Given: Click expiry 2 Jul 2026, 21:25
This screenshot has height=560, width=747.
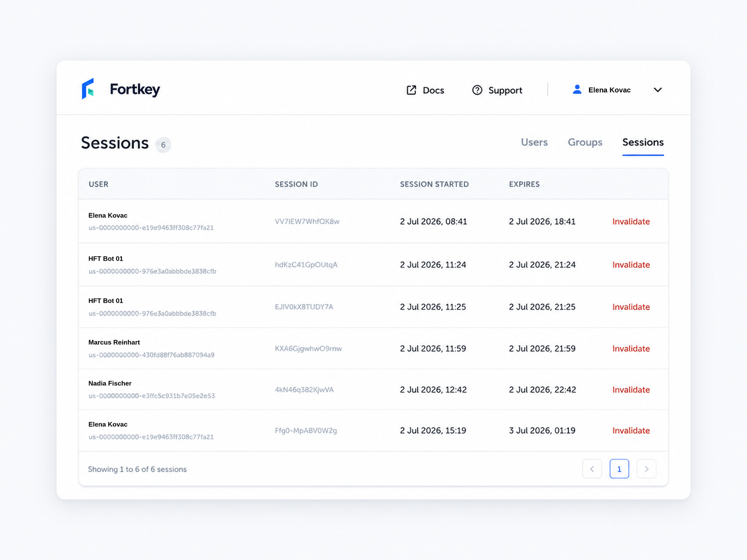Looking at the screenshot, I should point(542,307).
